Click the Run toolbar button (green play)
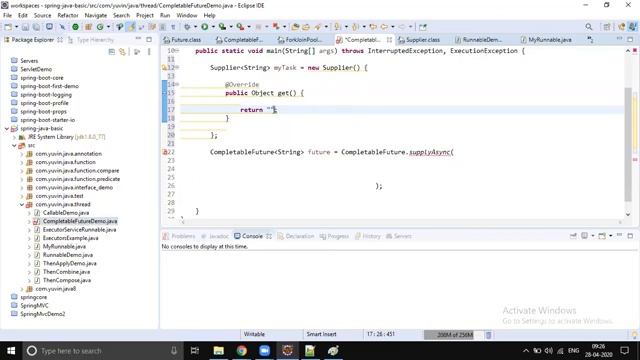 click(204, 27)
